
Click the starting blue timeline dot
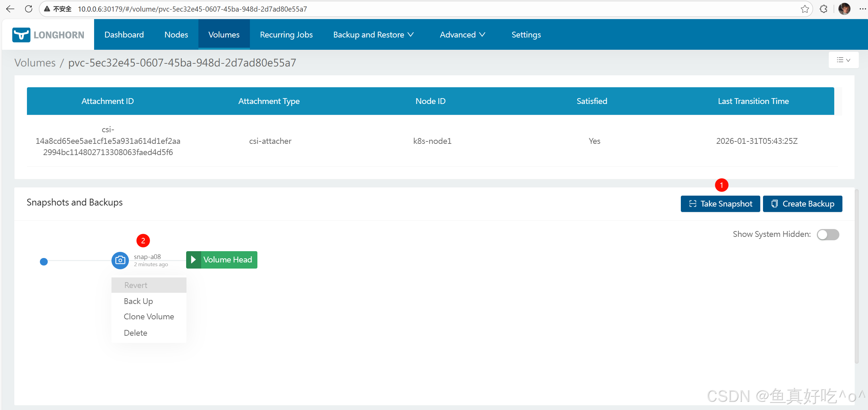click(44, 262)
